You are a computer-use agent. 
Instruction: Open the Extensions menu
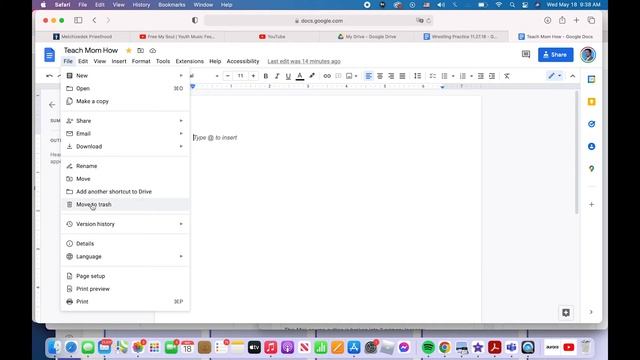pyautogui.click(x=189, y=61)
